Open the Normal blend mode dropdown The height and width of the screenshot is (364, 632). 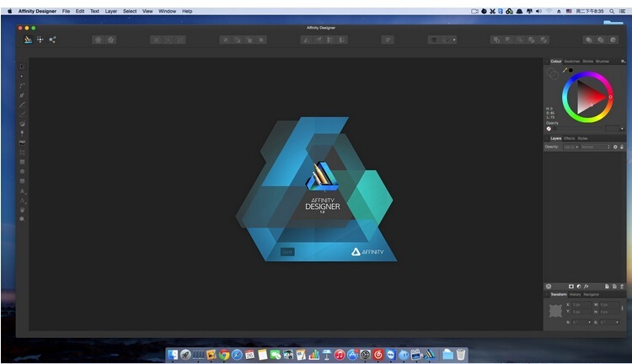596,147
